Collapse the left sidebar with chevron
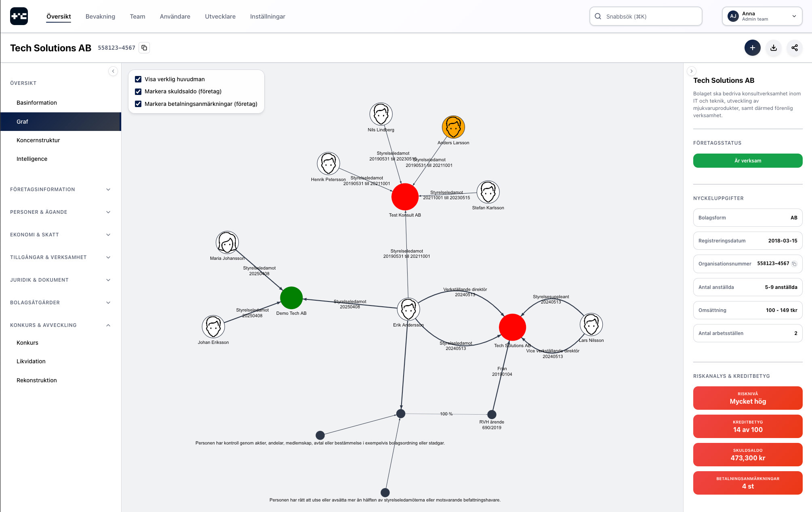Screen dimensions: 812x512 [x=113, y=71]
